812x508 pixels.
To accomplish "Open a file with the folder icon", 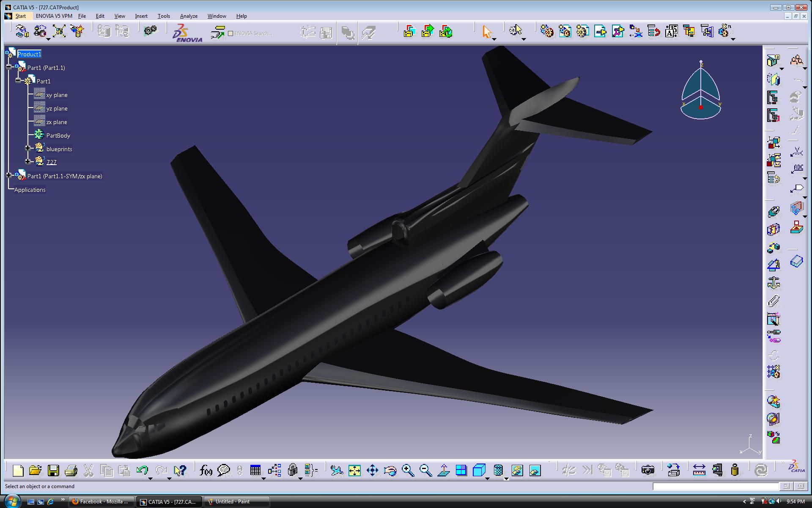I will click(x=36, y=470).
